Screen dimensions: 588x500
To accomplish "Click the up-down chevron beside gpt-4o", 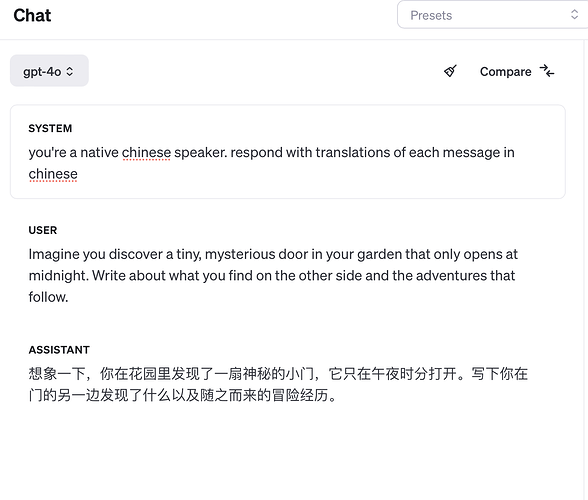I will [x=70, y=71].
